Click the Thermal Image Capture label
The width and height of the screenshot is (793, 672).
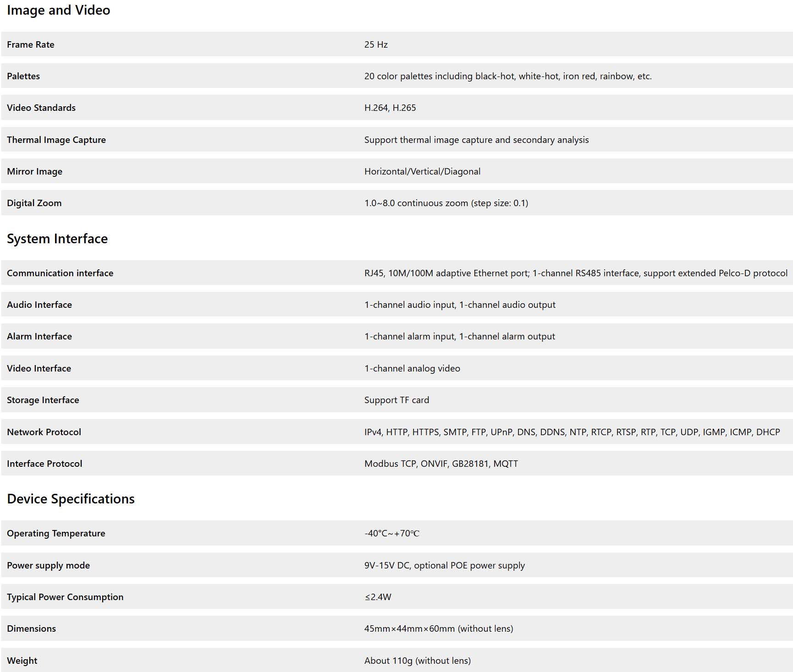pos(56,140)
